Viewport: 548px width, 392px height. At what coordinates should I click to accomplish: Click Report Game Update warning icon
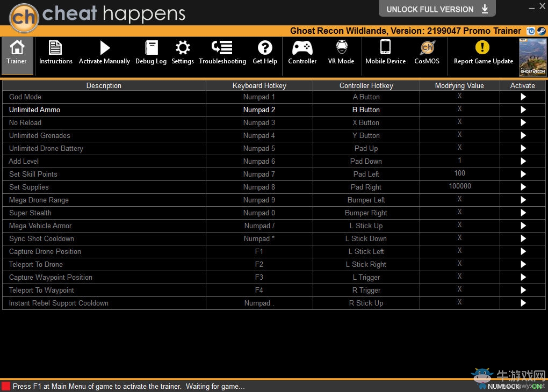482,47
